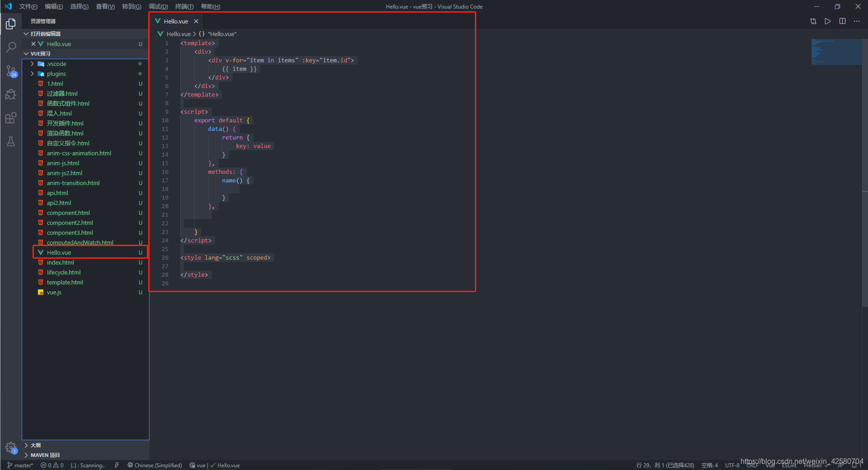This screenshot has height=470, width=868.
Task: Split the editor to the right
Action: 842,21
